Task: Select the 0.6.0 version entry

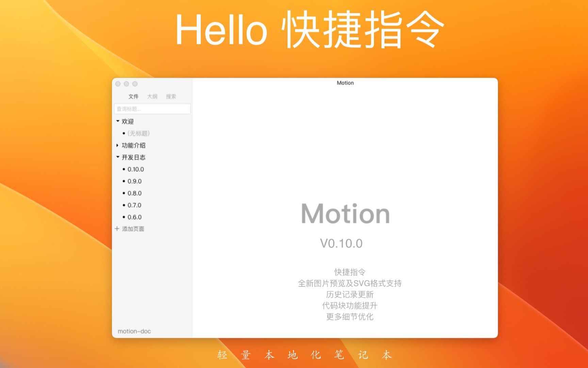Action: point(135,217)
